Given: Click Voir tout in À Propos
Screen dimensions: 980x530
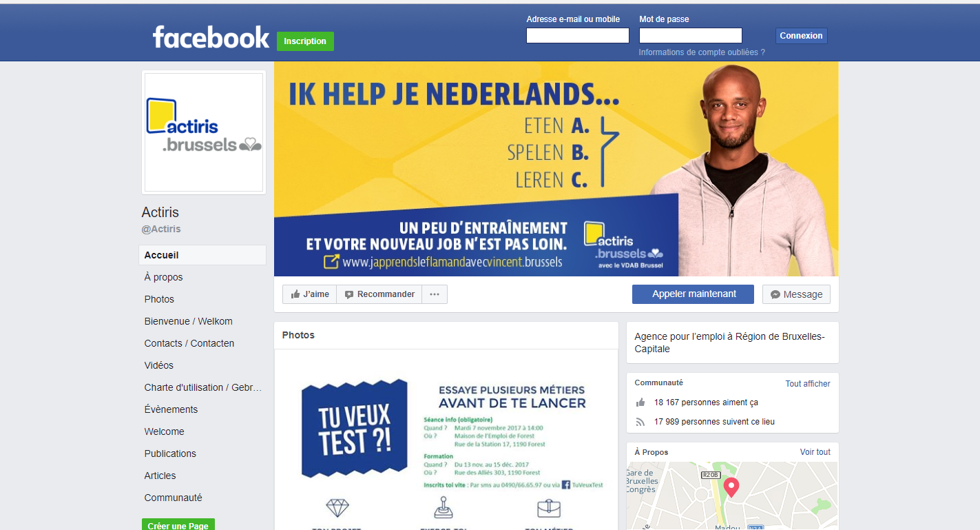Looking at the screenshot, I should (x=815, y=452).
